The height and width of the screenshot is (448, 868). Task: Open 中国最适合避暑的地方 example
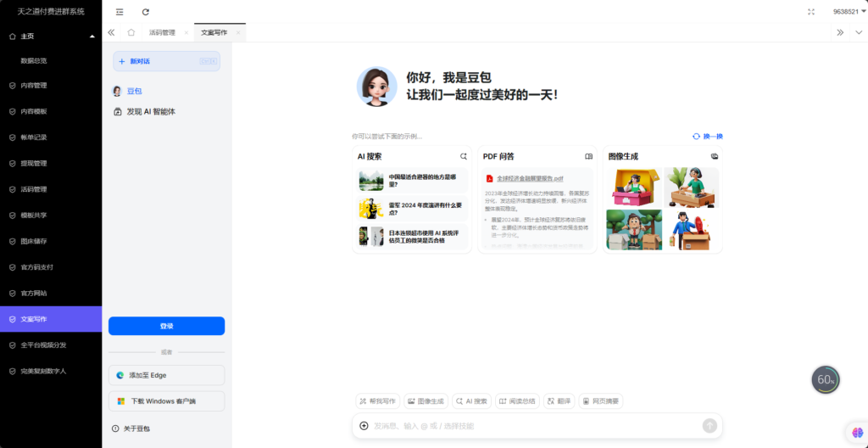(413, 181)
